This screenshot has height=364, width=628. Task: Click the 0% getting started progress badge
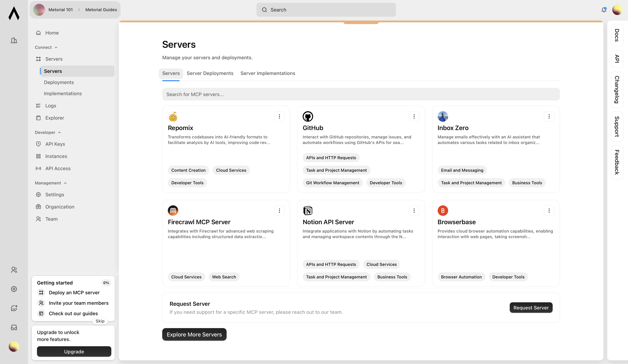click(106, 283)
